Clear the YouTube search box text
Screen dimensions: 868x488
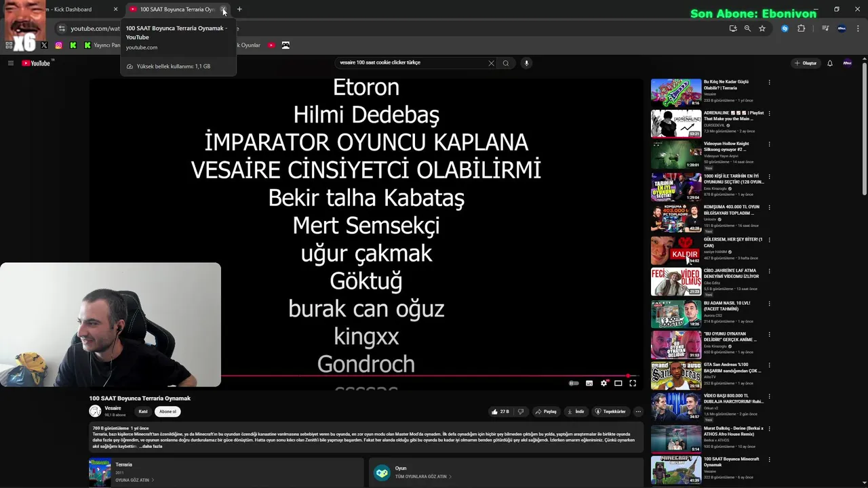pyautogui.click(x=491, y=63)
